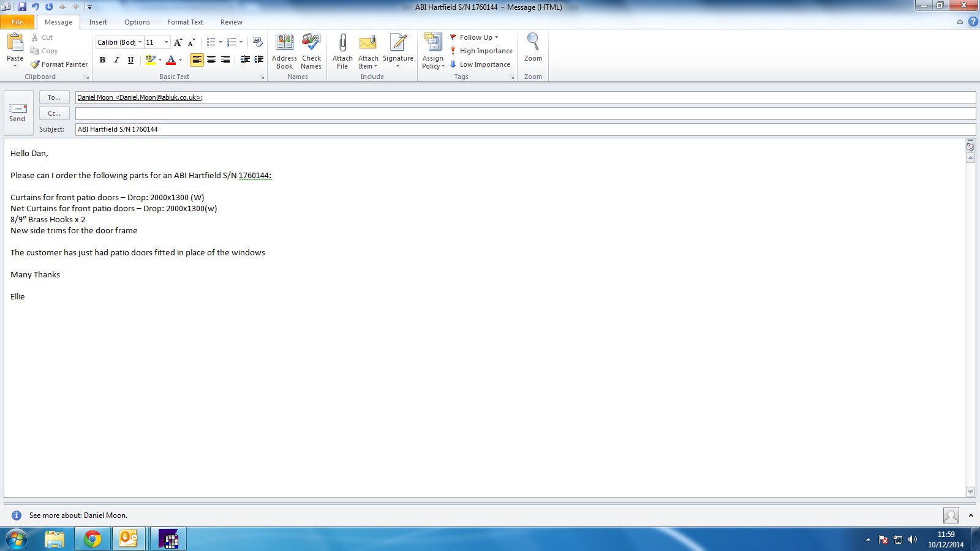Open the highlight color dropdown arrow

160,59
